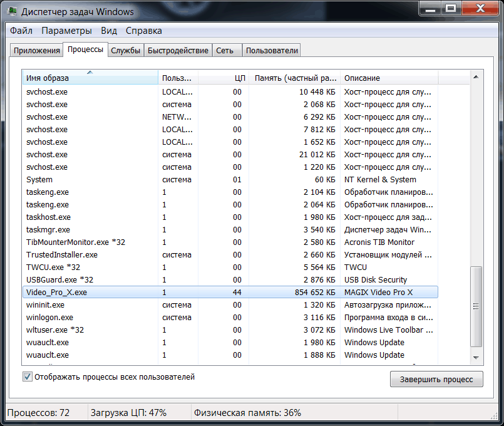
Task: Switch to the Пользователи tab
Action: [272, 51]
